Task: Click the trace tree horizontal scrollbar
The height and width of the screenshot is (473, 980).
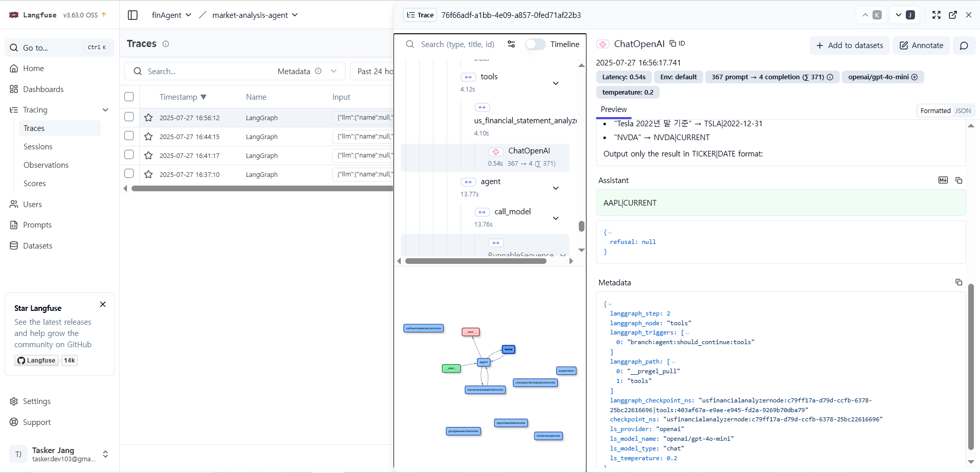Action: point(476,261)
